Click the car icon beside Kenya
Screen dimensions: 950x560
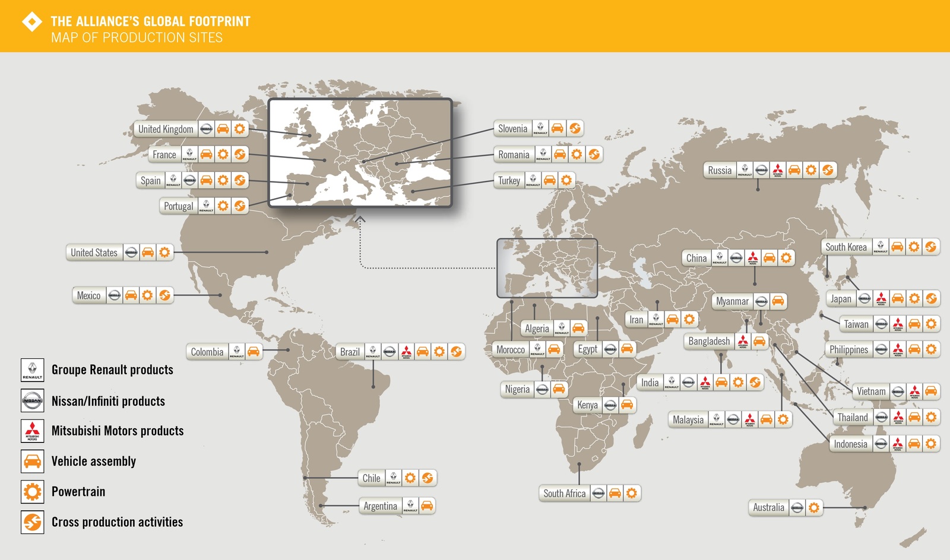click(x=627, y=405)
